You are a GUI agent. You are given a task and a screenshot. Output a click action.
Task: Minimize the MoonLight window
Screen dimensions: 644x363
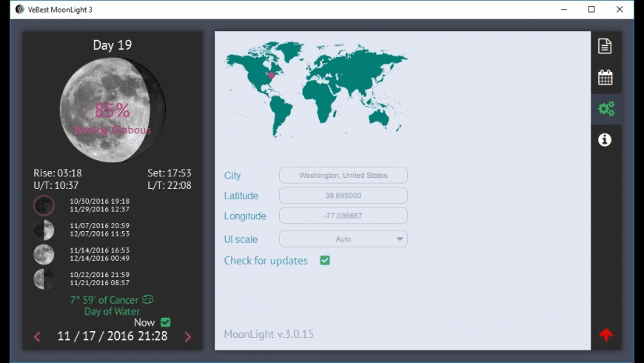coord(564,9)
